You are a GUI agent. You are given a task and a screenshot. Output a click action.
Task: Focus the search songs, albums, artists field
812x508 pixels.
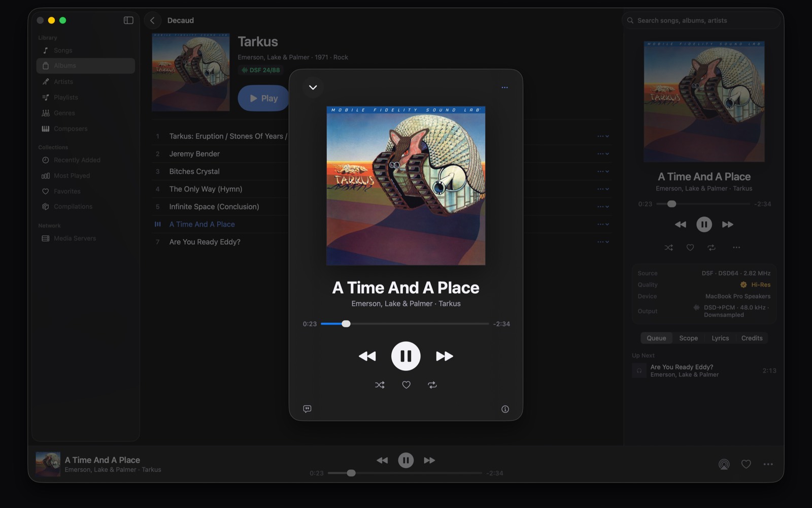coord(701,20)
